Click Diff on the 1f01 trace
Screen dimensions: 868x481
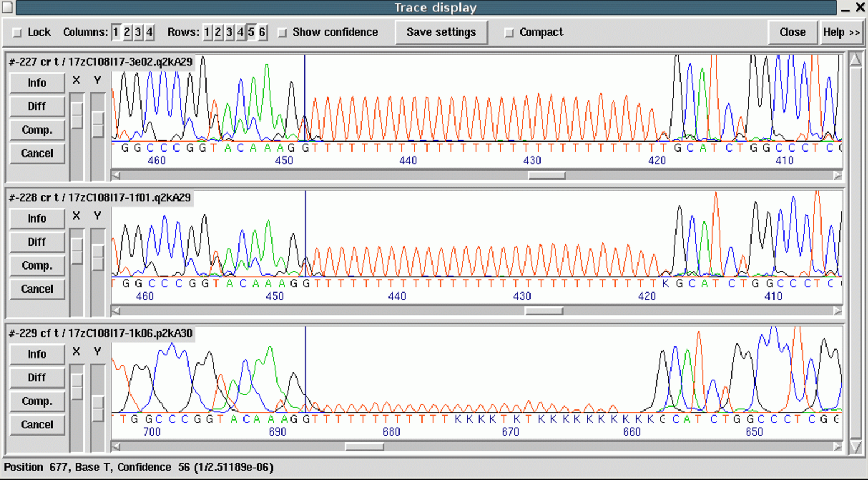[x=37, y=242]
